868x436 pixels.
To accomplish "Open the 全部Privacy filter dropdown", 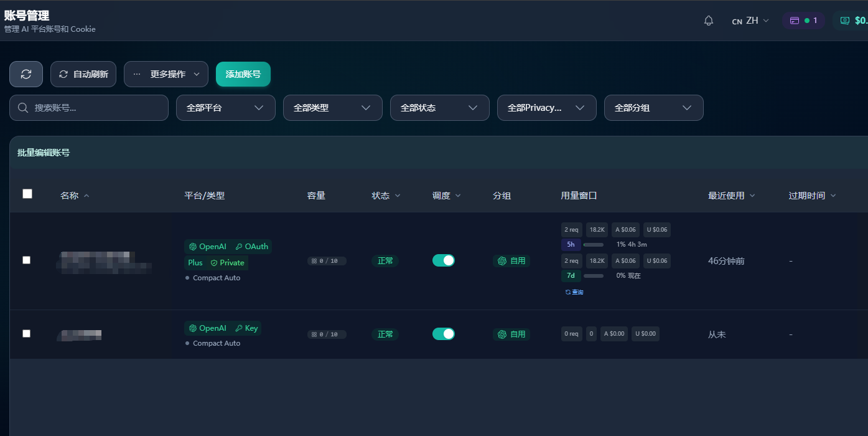I will 547,108.
